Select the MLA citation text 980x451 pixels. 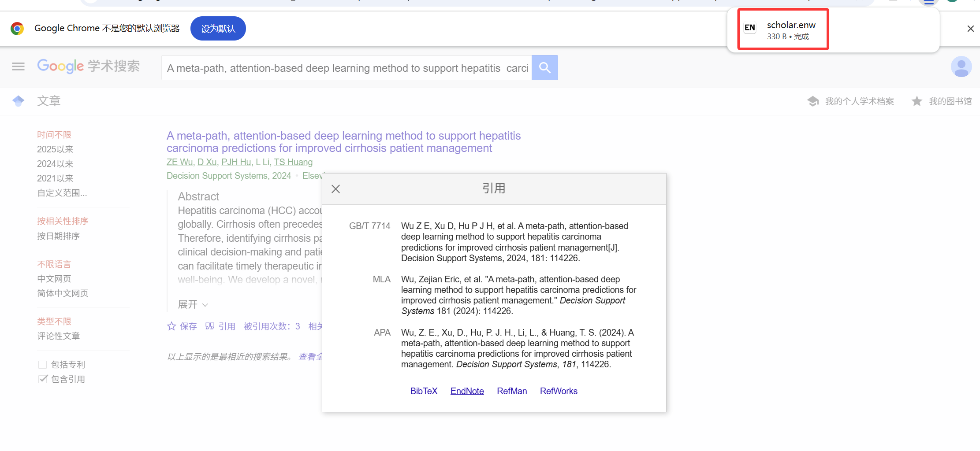point(519,295)
